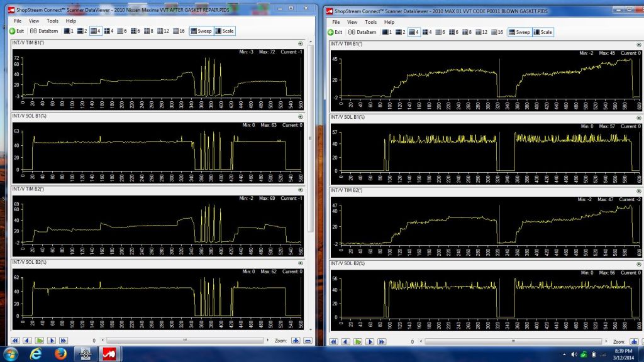Click scroll-down arrow in AFTER GASKET REPAIR window
This screenshot has height=362, width=644.
(x=311, y=329)
